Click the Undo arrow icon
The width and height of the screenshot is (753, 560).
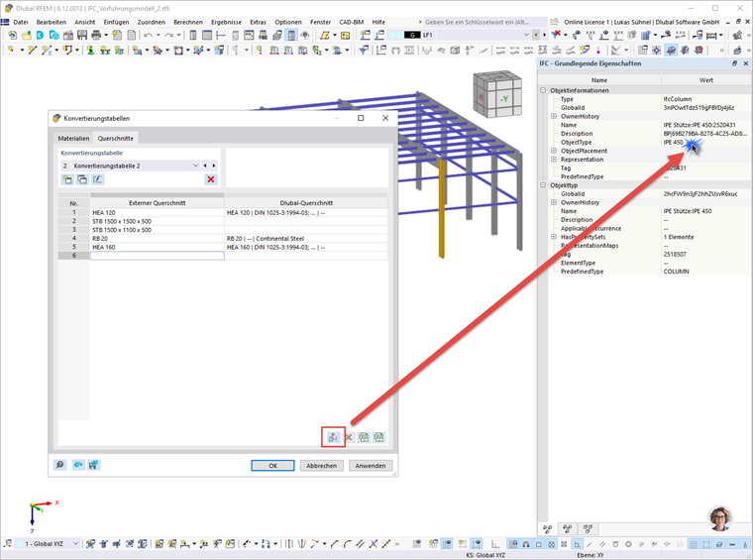148,35
